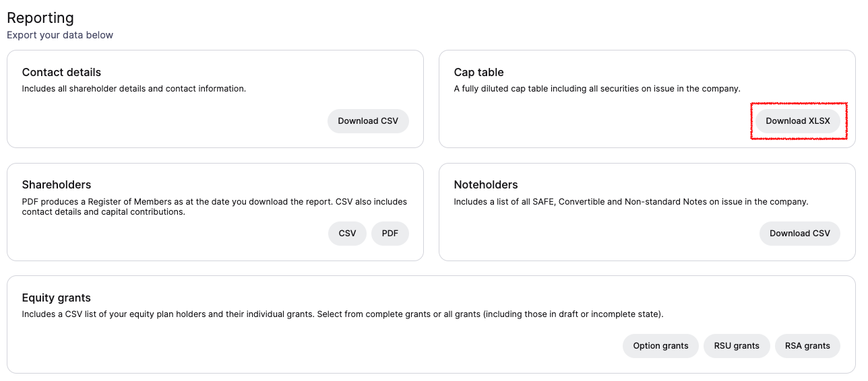The height and width of the screenshot is (381, 868).
Task: Download the Noteholders CSV
Action: (800, 234)
